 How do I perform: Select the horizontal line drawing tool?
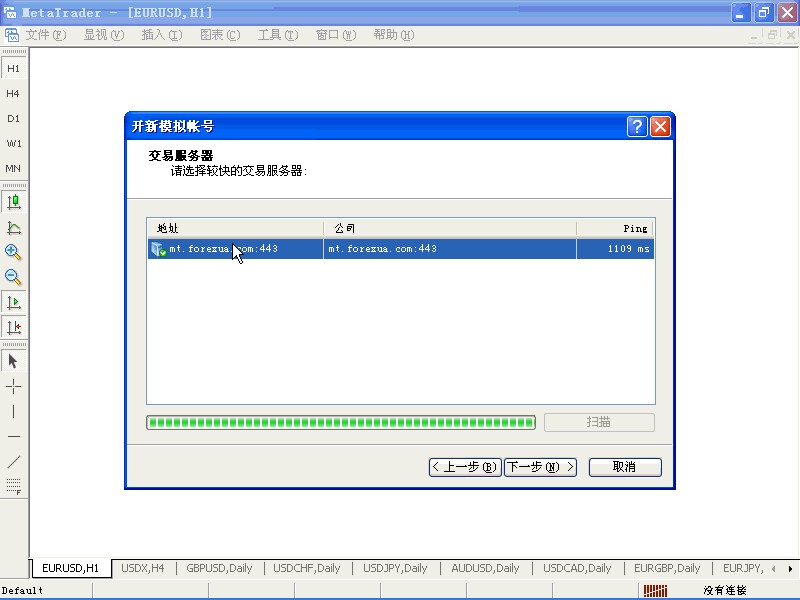pos(13,437)
